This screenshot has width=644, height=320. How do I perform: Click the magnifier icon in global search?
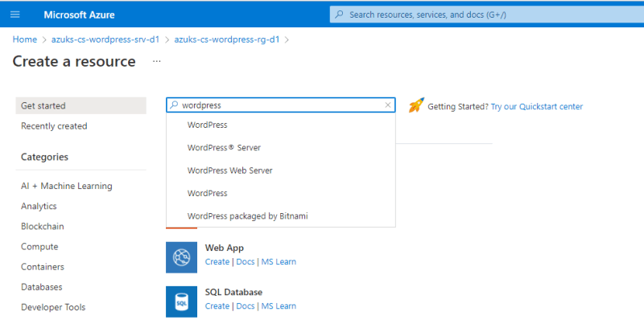[x=339, y=14]
